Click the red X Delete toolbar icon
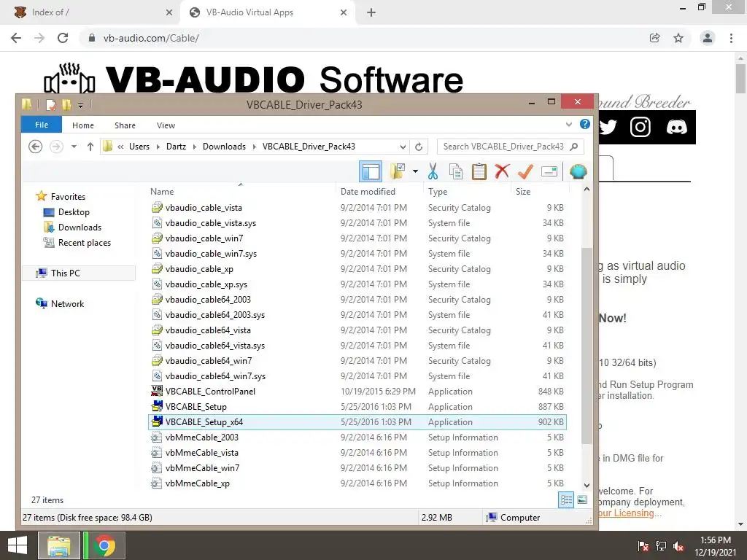The height and width of the screenshot is (560, 747). coord(502,171)
